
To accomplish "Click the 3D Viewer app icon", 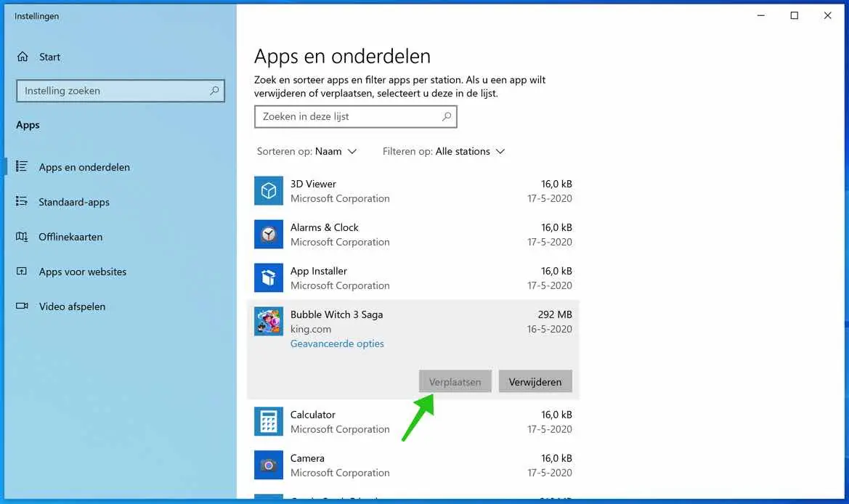I will coord(269,190).
